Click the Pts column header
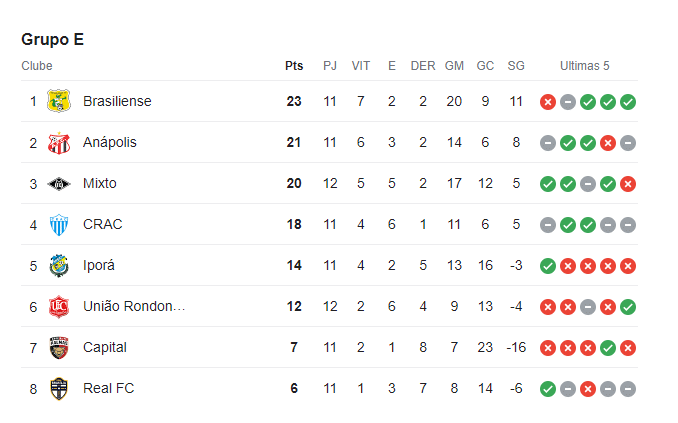This screenshot has width=678, height=423. coord(294,66)
